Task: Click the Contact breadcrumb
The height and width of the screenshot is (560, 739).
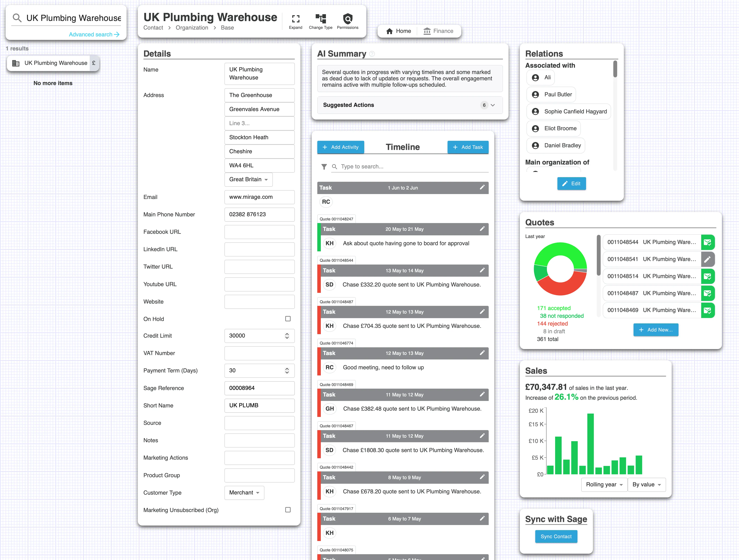Action: pyautogui.click(x=153, y=28)
